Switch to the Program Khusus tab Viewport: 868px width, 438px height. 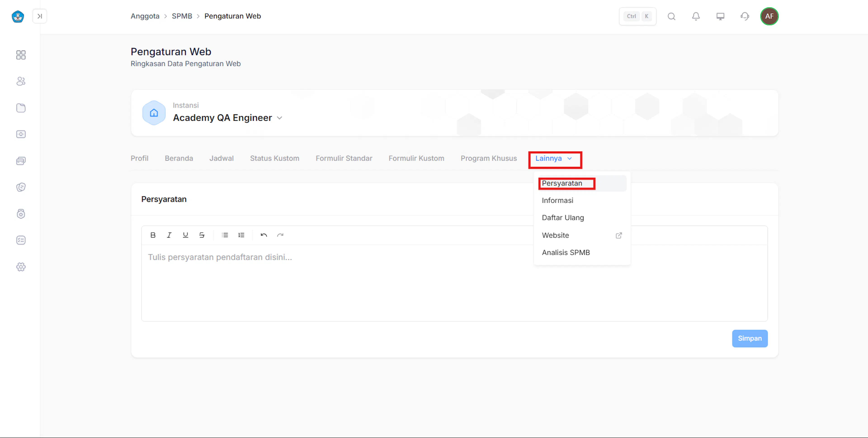pos(488,159)
